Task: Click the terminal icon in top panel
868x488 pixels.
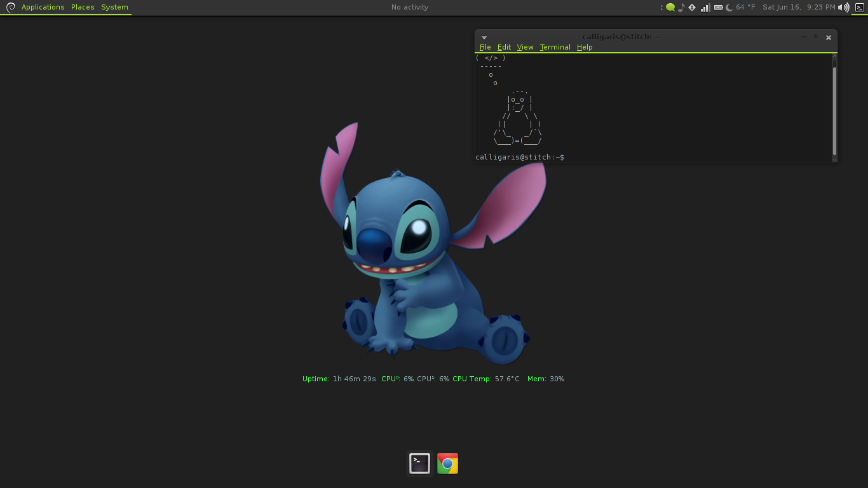Action: [860, 8]
